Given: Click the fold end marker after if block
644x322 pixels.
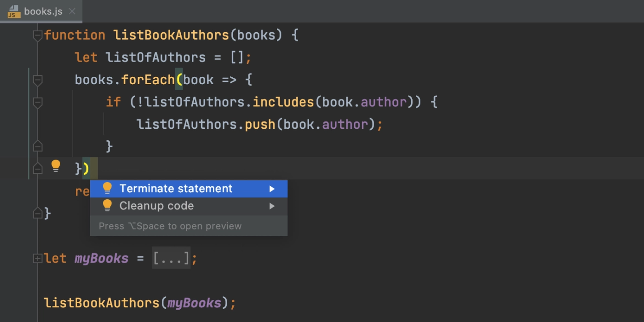Looking at the screenshot, I should tap(38, 146).
